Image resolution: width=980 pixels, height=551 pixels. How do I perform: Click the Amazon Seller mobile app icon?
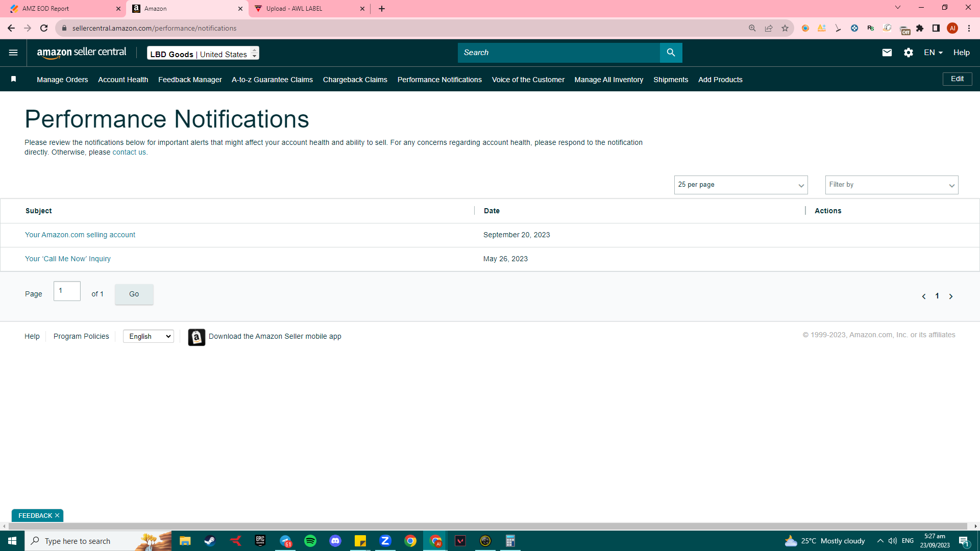point(197,337)
